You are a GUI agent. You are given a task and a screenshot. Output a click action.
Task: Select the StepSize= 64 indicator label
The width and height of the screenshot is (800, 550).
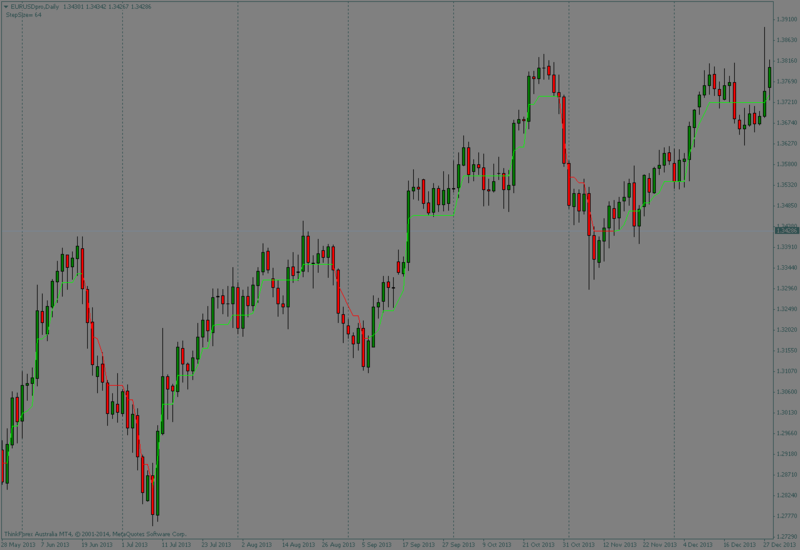tap(22, 15)
